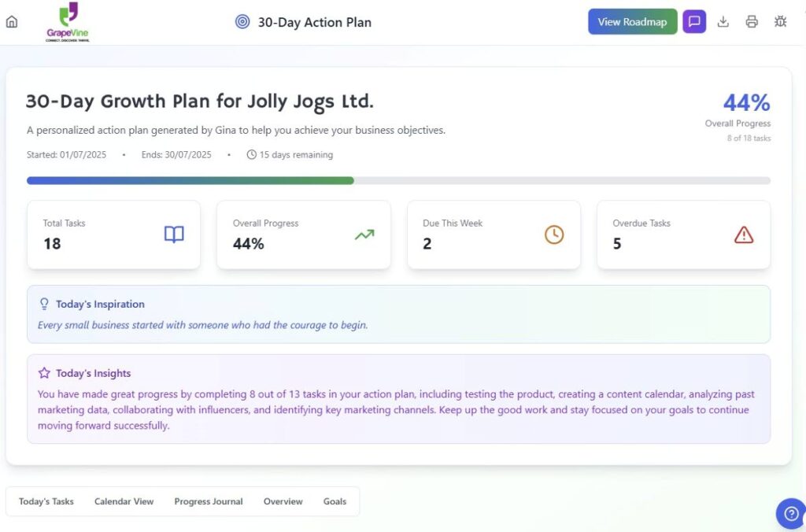Click the bug report icon

tap(780, 22)
